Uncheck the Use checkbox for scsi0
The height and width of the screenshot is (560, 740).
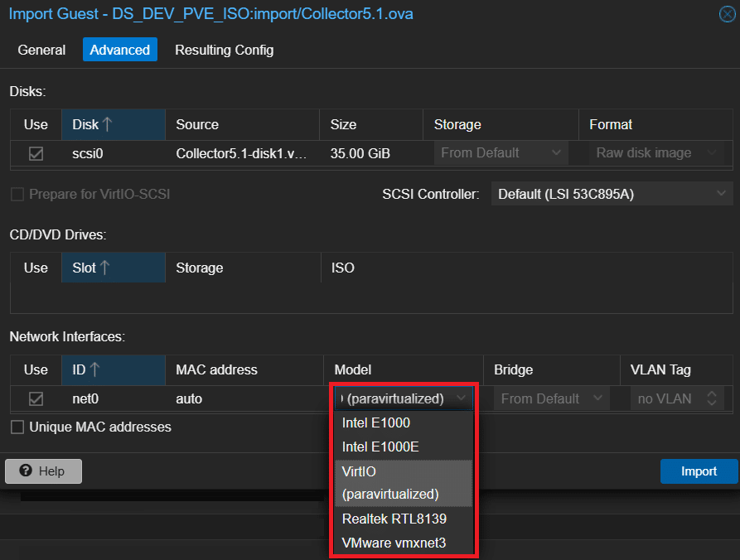36,153
